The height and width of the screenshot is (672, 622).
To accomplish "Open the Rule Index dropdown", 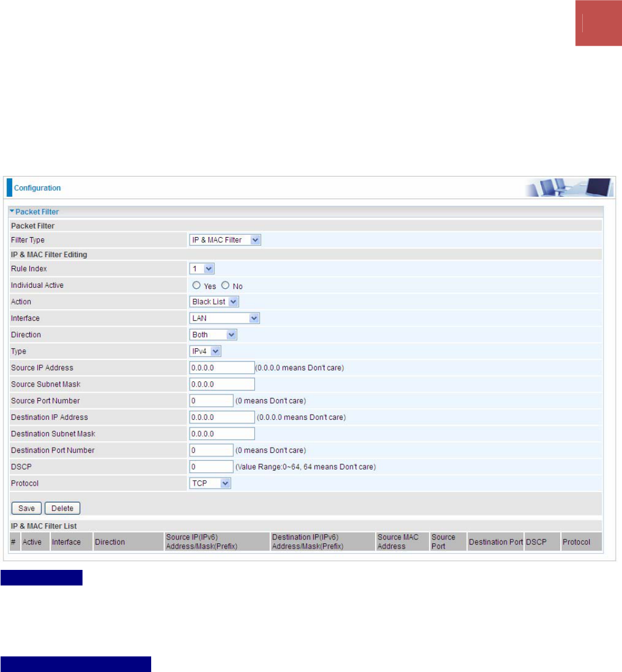I will tap(201, 269).
